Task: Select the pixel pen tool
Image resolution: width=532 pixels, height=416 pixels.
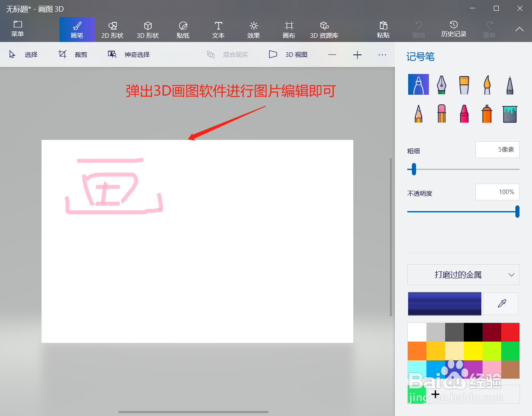Action: tap(510, 84)
